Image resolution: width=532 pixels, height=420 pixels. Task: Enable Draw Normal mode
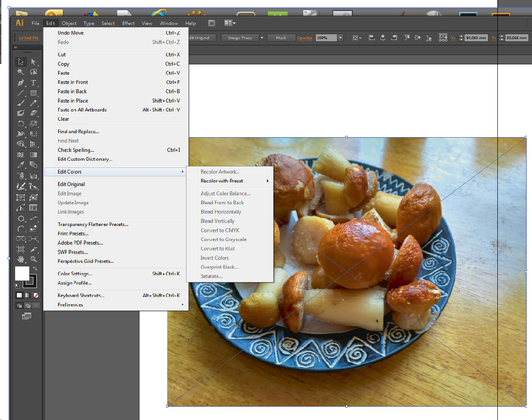click(20, 305)
